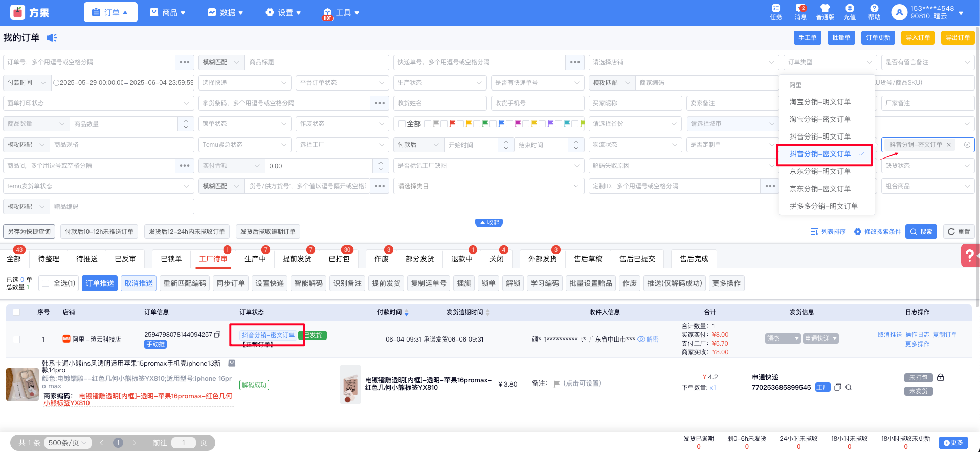Open the ellipsis next to the 定制ID field
Screen dimensions: 980x452
coord(770,186)
